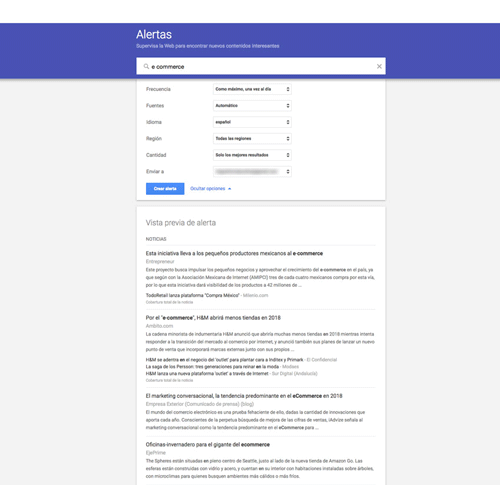Click the NOTICIAS section heading
This screenshot has height=485, width=500.
[x=156, y=239]
